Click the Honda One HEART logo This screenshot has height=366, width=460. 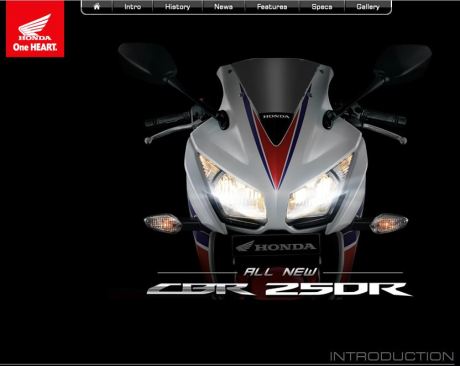(x=35, y=29)
